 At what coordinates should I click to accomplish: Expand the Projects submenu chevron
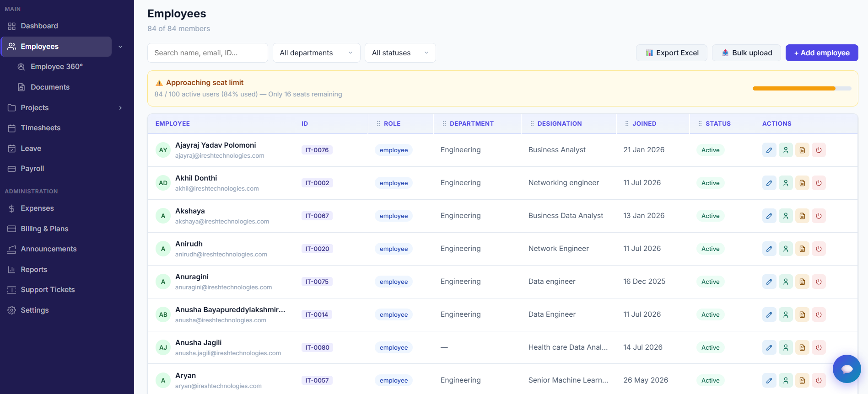point(120,108)
